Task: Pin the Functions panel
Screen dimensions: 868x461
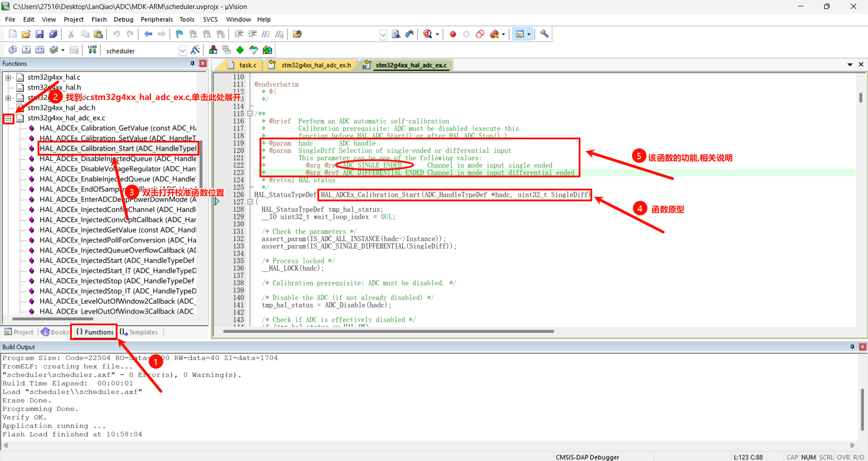Action: click(x=193, y=63)
